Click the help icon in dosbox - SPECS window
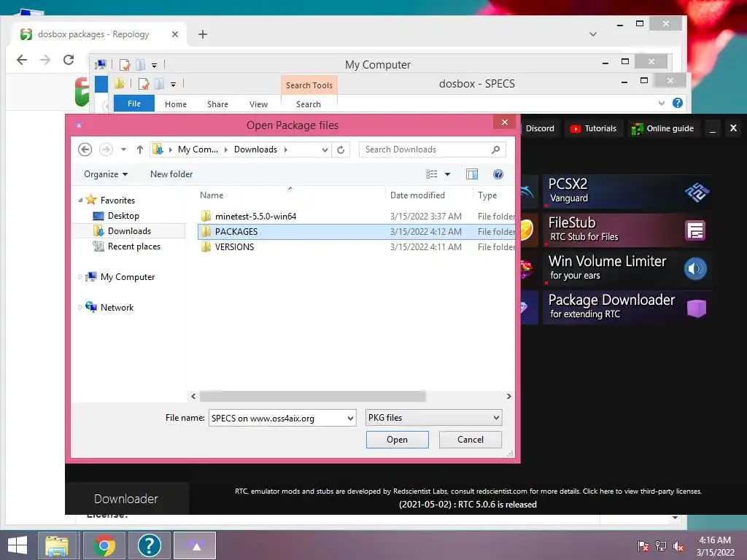The image size is (747, 560). (678, 103)
